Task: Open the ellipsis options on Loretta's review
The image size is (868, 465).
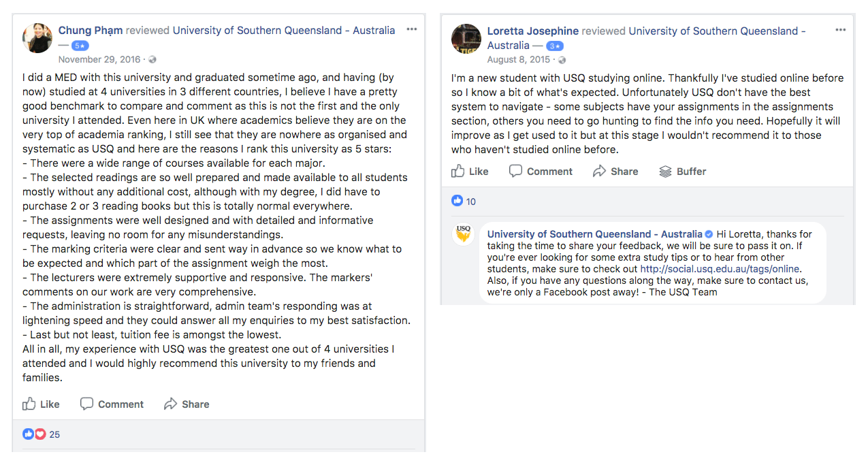Action: [840, 29]
